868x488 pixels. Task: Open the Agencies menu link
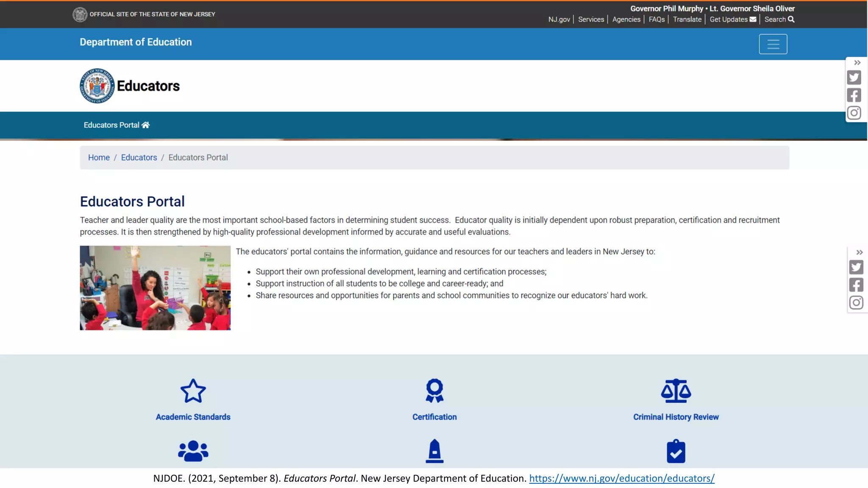[626, 19]
